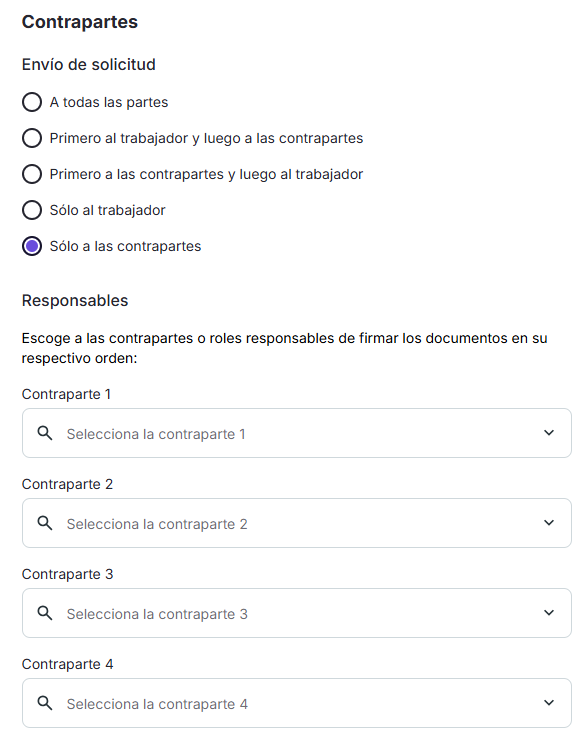Click the 'Contraparte 1' field label
583x742 pixels.
66,394
